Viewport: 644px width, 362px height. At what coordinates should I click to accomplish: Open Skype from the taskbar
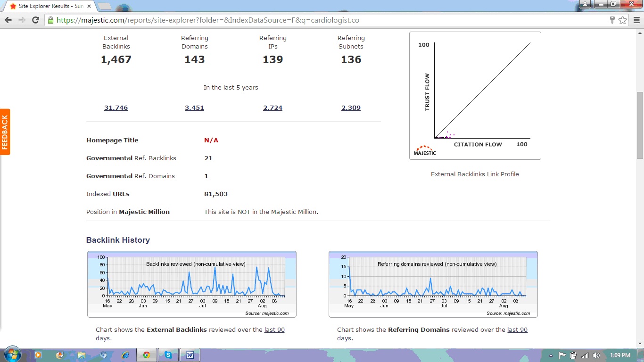pyautogui.click(x=168, y=355)
